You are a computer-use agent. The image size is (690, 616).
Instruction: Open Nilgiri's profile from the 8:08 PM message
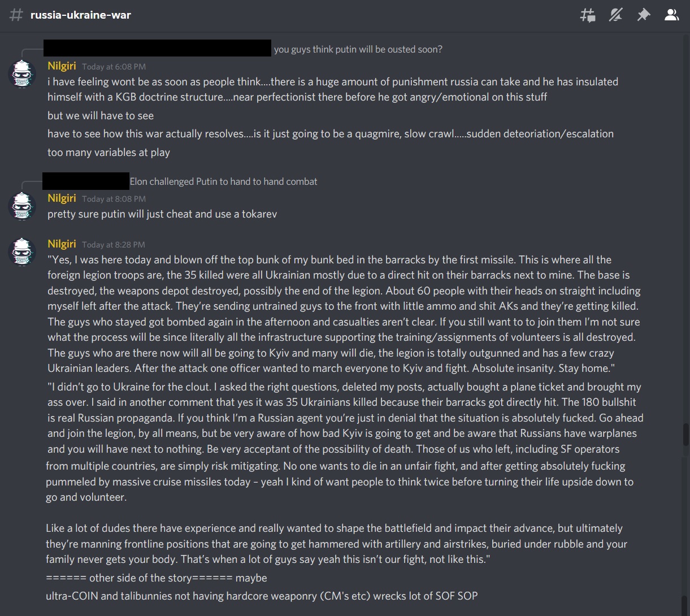[62, 198]
